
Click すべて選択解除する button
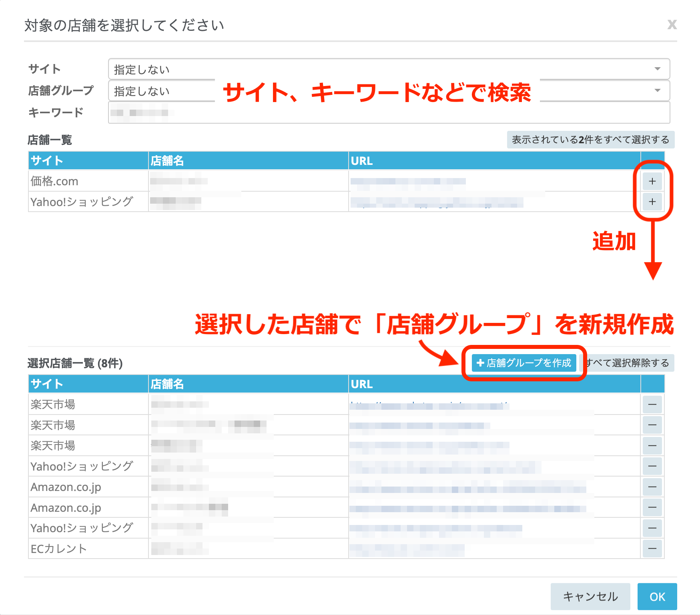(x=628, y=363)
